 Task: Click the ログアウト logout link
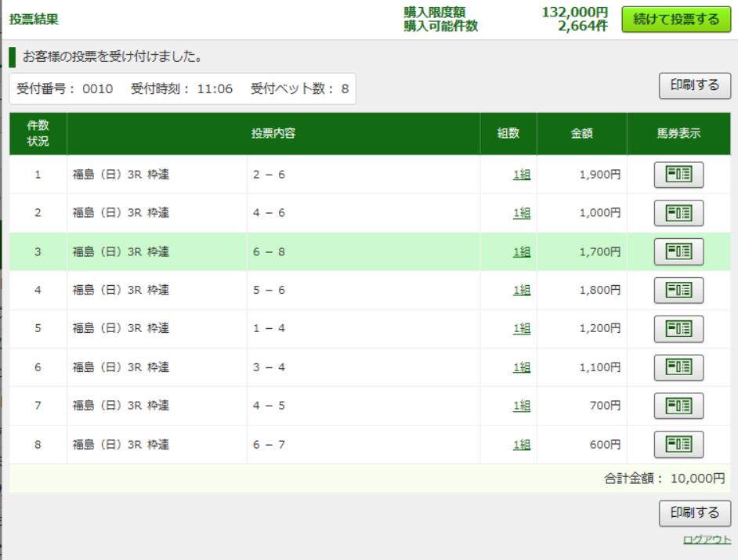point(708,541)
